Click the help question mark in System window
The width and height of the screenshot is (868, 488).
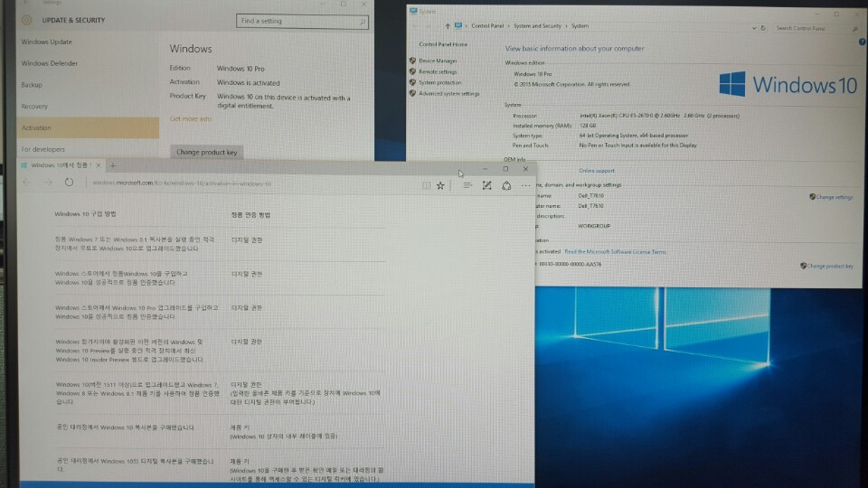(x=862, y=42)
